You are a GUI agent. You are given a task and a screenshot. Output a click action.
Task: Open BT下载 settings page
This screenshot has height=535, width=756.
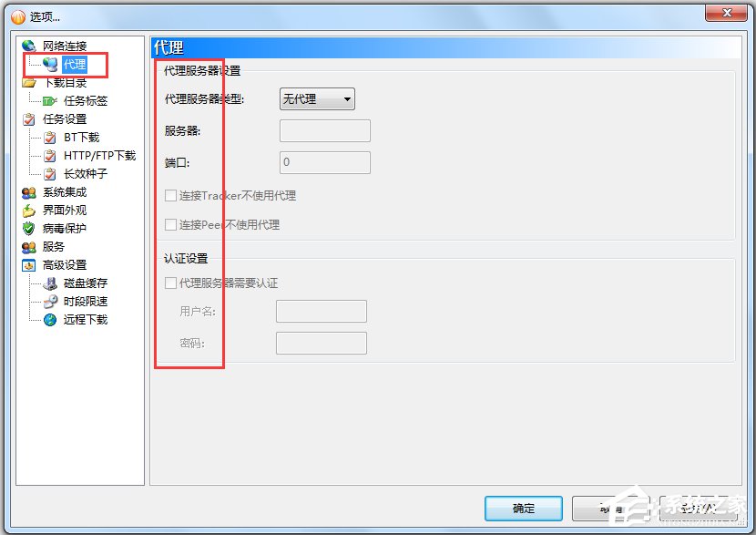(x=81, y=138)
